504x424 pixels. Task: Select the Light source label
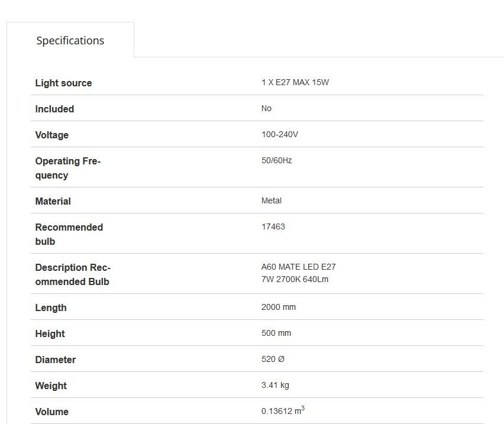click(63, 83)
